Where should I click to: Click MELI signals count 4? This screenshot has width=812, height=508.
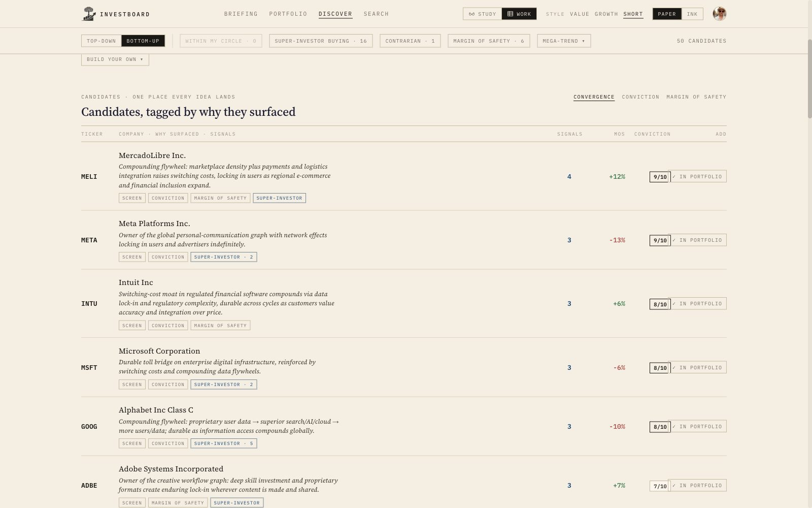tap(569, 177)
